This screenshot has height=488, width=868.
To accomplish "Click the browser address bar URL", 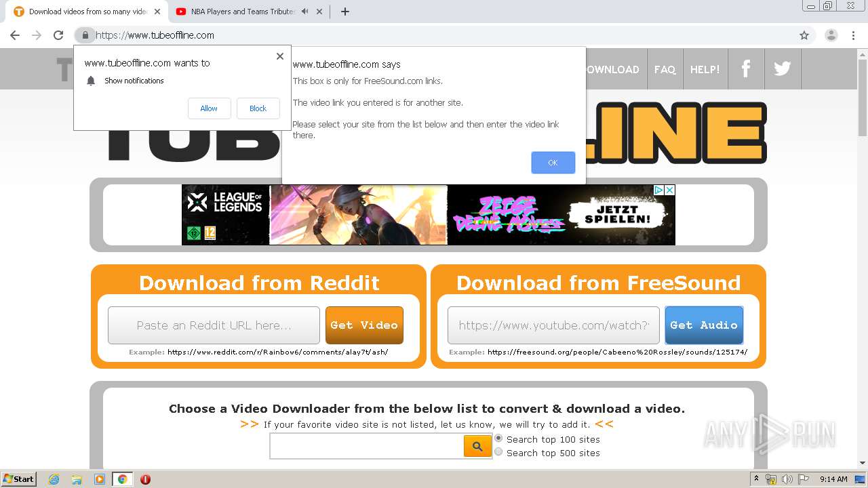I will pyautogui.click(x=155, y=35).
